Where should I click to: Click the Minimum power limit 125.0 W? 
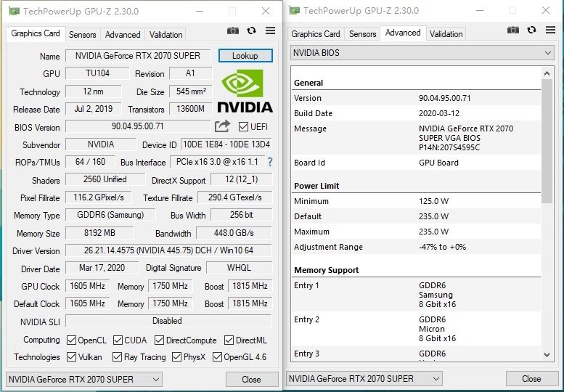pyautogui.click(x=433, y=201)
